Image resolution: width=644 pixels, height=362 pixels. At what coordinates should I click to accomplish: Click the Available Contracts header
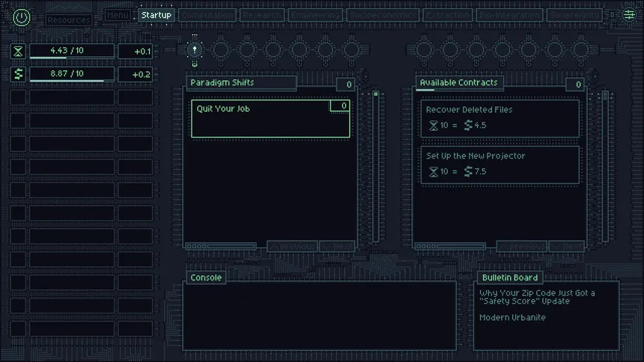click(459, 82)
